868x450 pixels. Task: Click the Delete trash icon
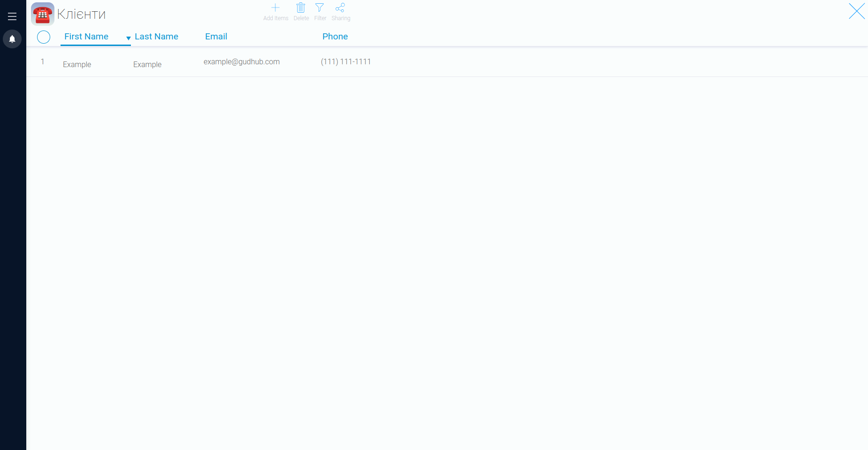(x=301, y=8)
